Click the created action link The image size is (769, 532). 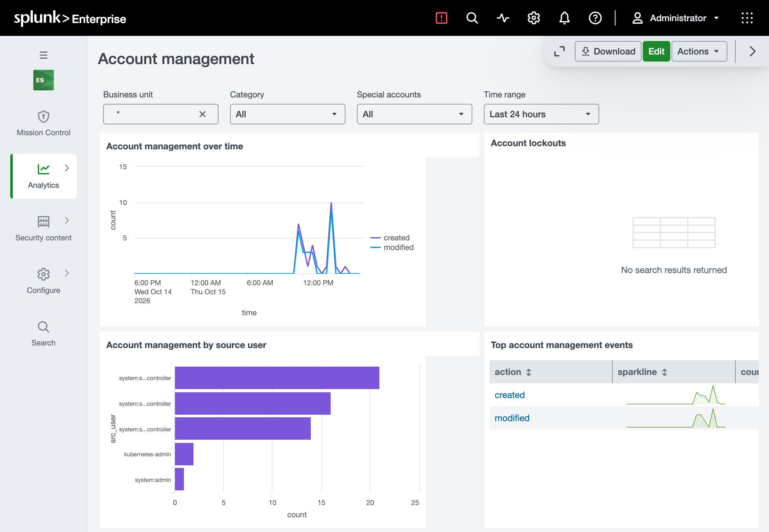point(509,395)
